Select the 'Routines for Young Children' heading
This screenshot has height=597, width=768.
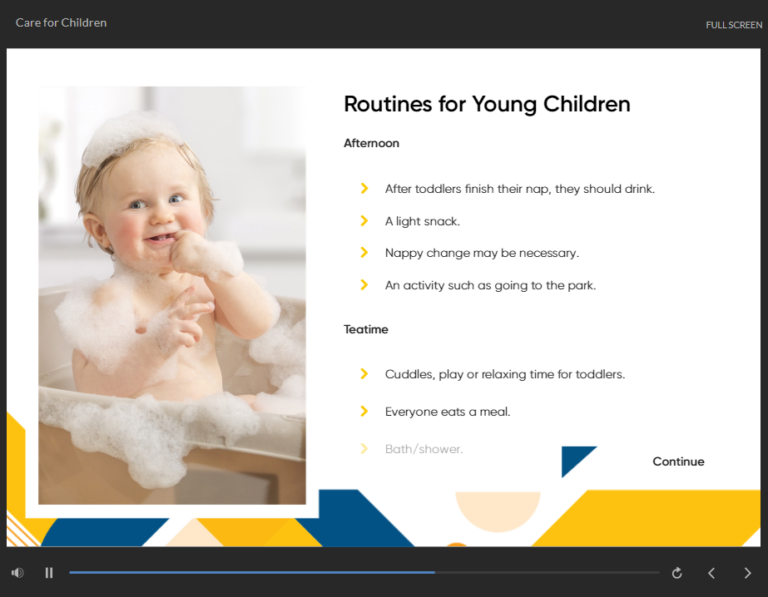(x=487, y=104)
